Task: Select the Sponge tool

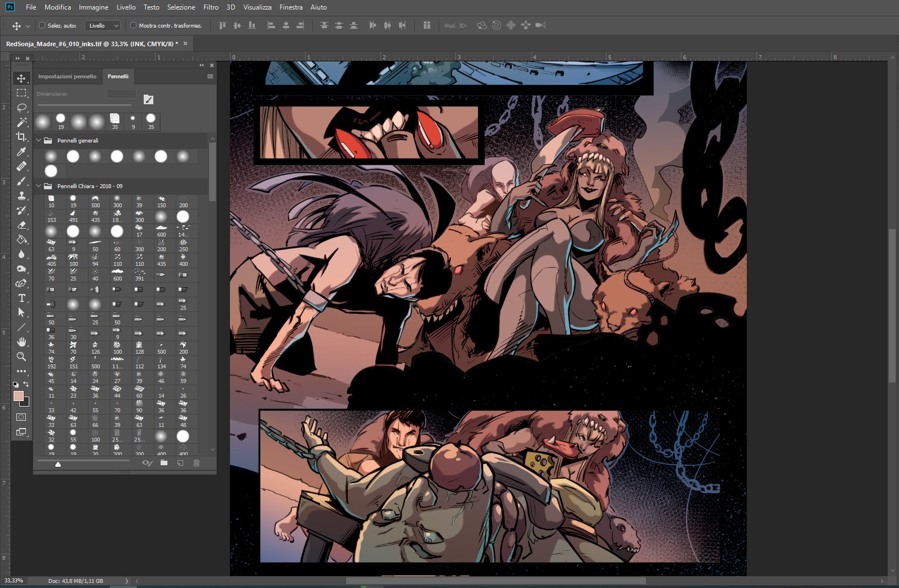Action: pos(21,269)
